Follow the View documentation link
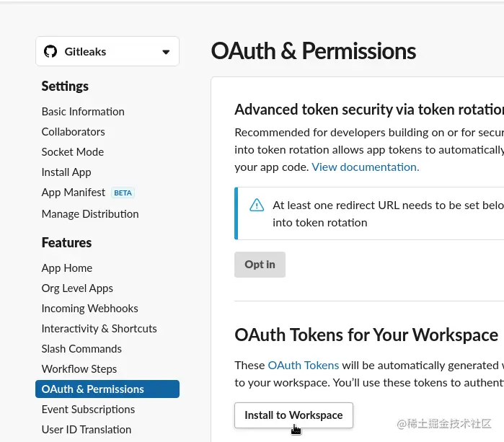Image resolution: width=504 pixels, height=442 pixels. [x=365, y=167]
